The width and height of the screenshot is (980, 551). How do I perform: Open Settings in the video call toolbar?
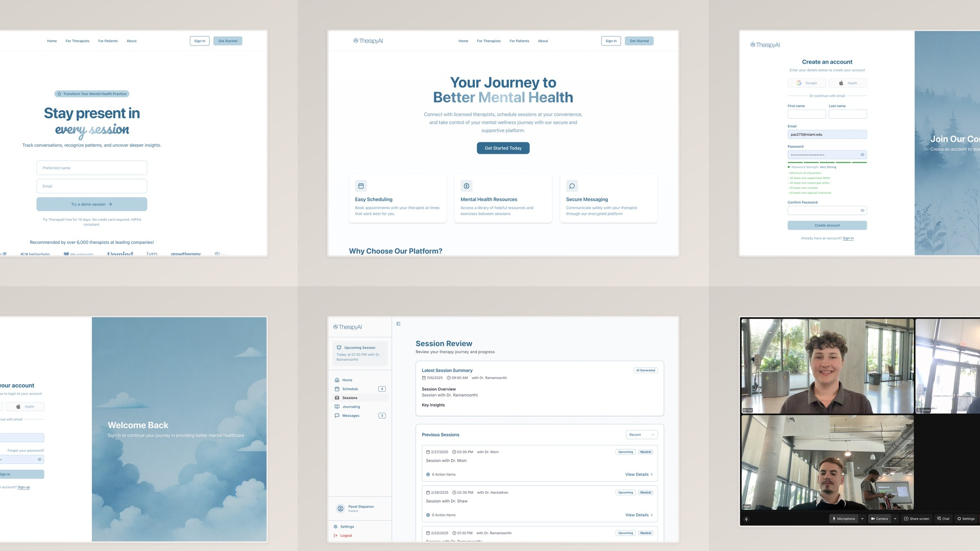966,518
